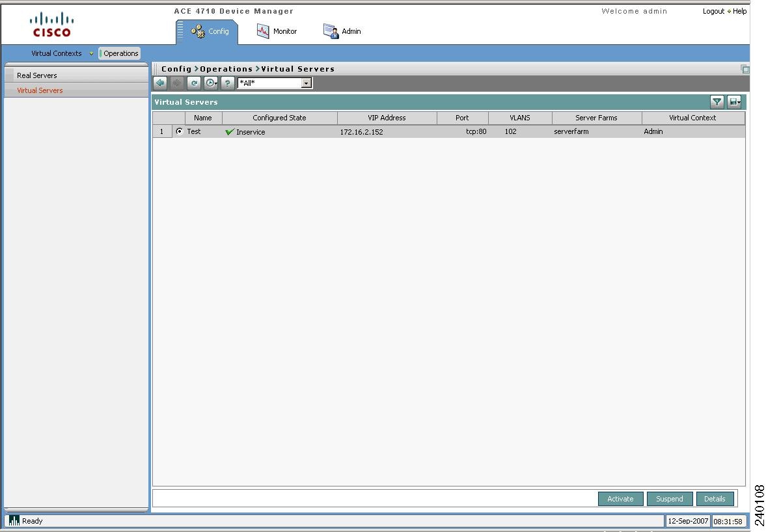This screenshot has height=532, width=766.
Task: Select the Test virtual server radio button
Action: tap(180, 131)
